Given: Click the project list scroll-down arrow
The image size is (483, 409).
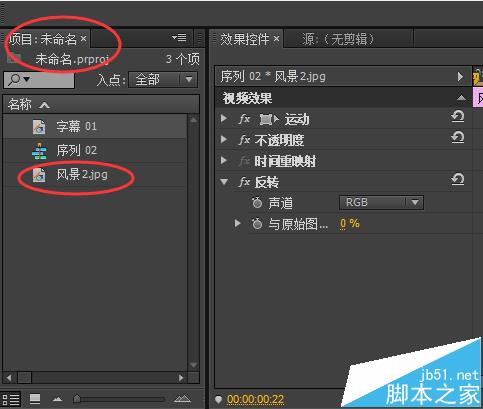Looking at the screenshot, I should point(193,365).
